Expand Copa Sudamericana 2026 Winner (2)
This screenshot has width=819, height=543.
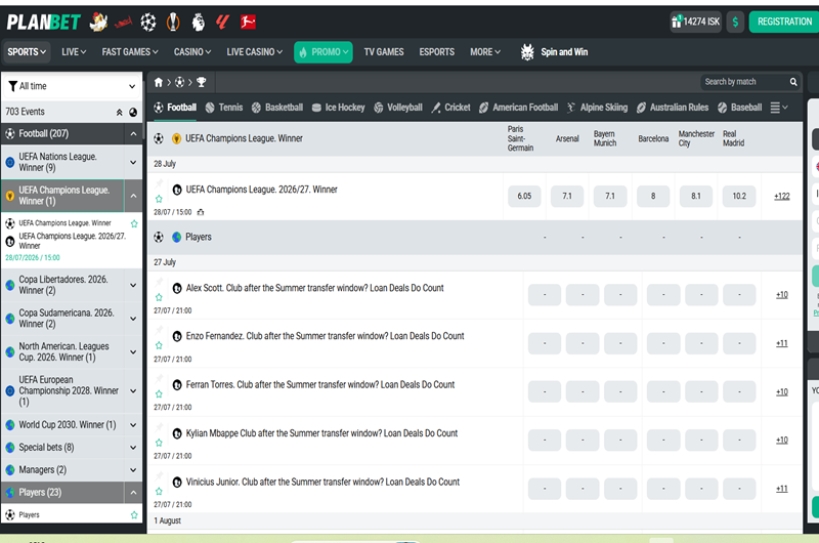(x=133, y=318)
